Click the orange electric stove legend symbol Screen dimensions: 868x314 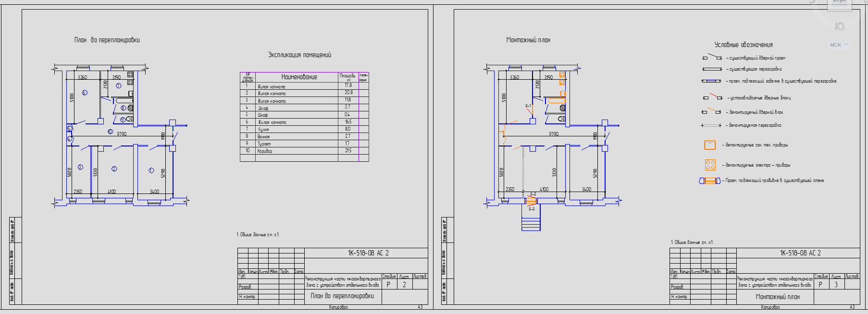[710, 165]
